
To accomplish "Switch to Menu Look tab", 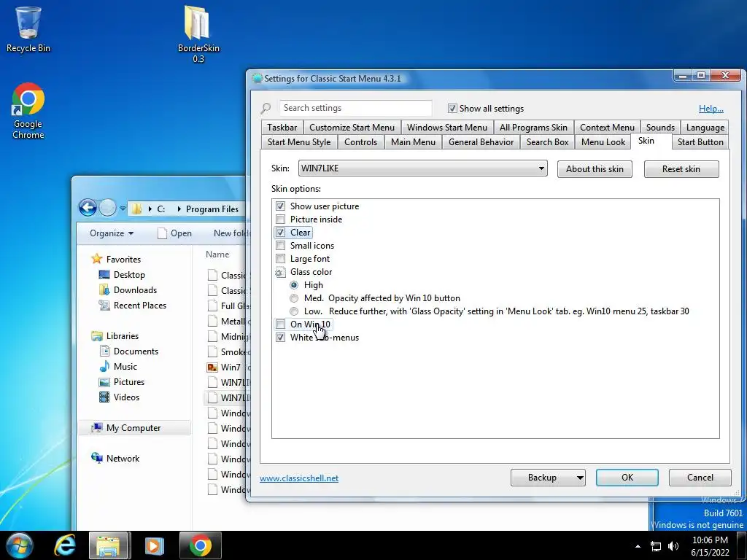I will click(603, 142).
